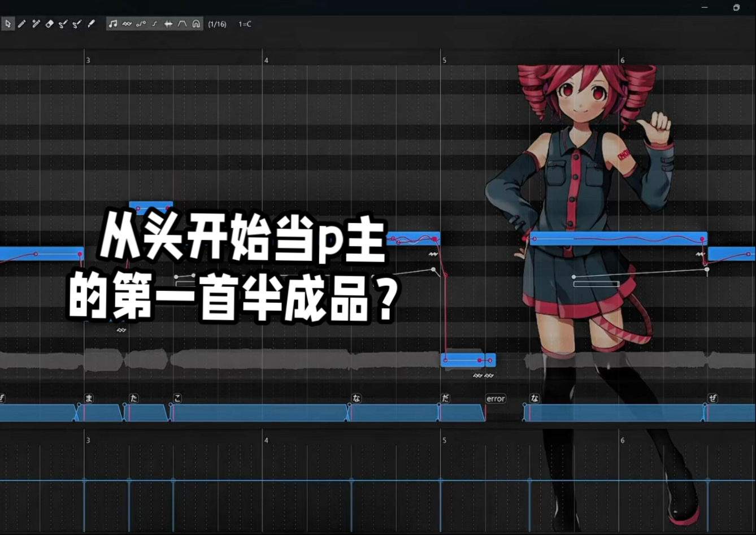
Task: Select the arrow pointer tool
Action: pos(8,24)
